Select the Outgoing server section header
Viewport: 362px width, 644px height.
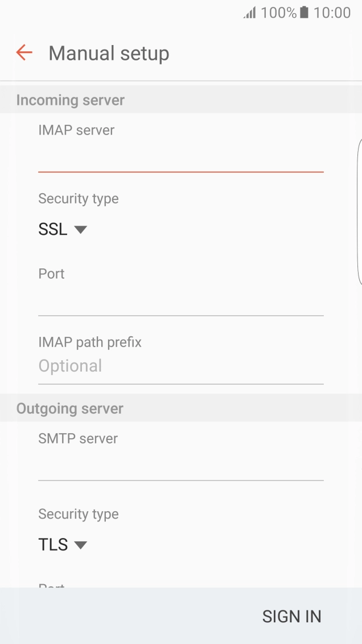pyautogui.click(x=69, y=408)
